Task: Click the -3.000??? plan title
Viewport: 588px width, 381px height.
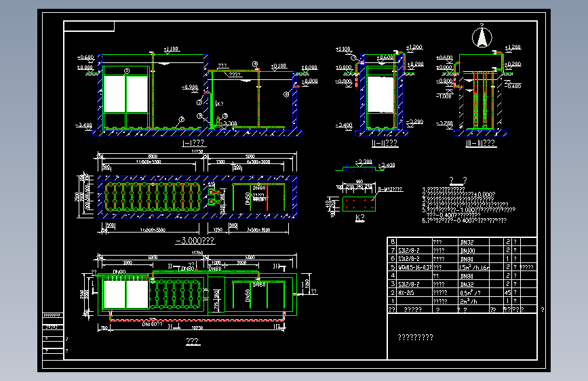Action: [x=195, y=241]
